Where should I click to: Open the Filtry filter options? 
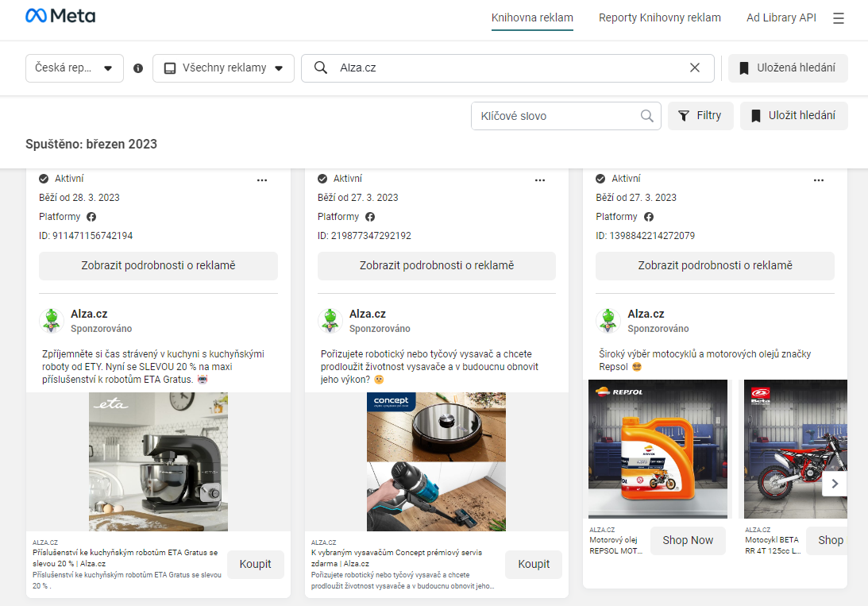pos(700,116)
